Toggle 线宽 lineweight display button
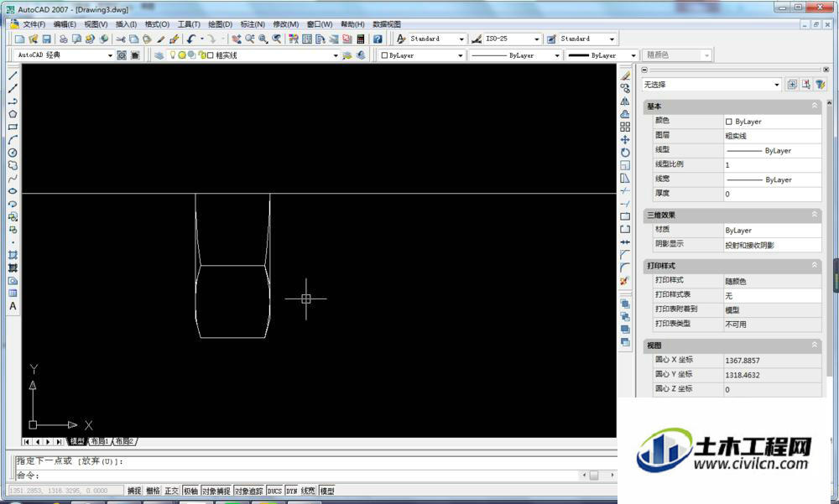The height and width of the screenshot is (504, 839). click(x=308, y=491)
